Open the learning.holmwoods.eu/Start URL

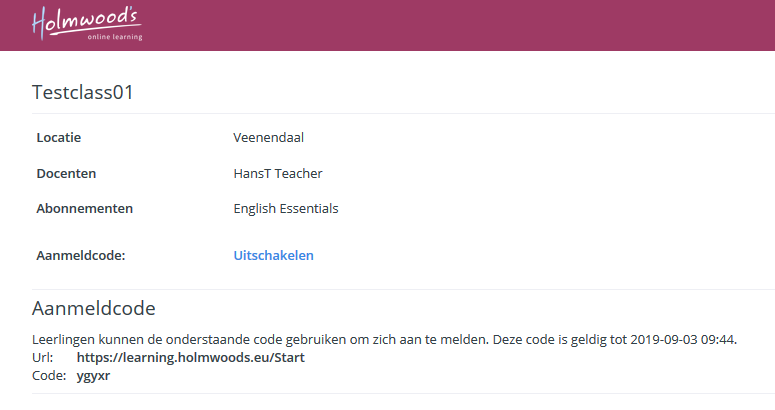[x=190, y=357]
